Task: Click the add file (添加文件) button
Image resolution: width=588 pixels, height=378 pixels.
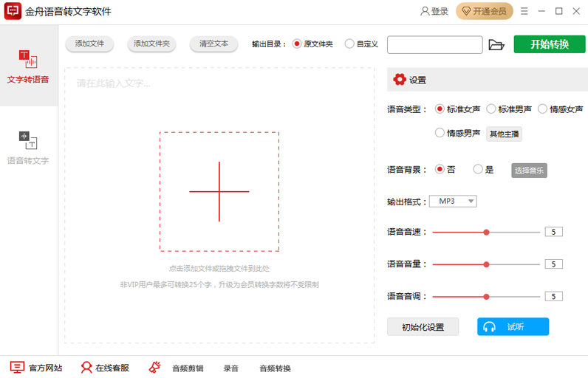Action: click(89, 44)
